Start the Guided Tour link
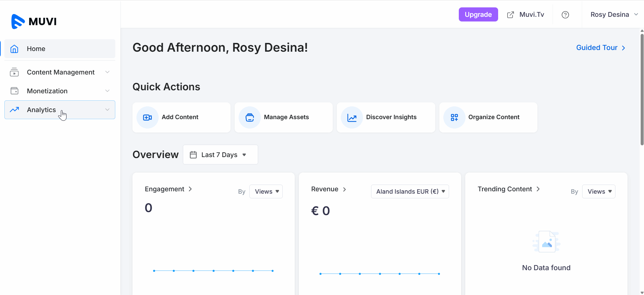This screenshot has width=644, height=295. click(600, 48)
